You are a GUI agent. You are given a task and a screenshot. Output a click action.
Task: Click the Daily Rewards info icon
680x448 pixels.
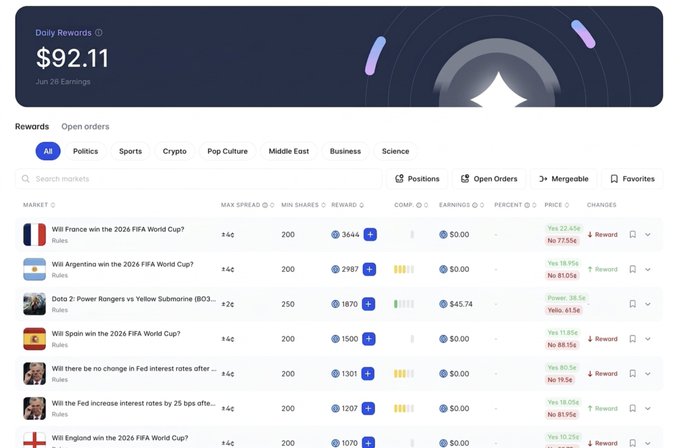99,33
